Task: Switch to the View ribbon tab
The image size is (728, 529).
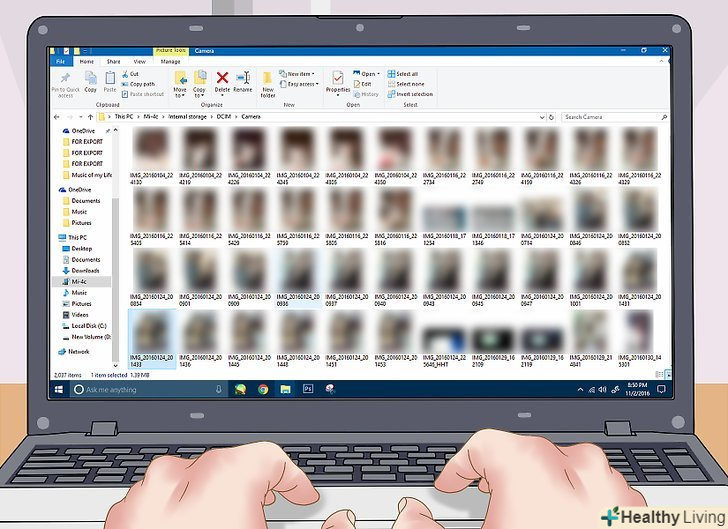Action: tap(139, 61)
